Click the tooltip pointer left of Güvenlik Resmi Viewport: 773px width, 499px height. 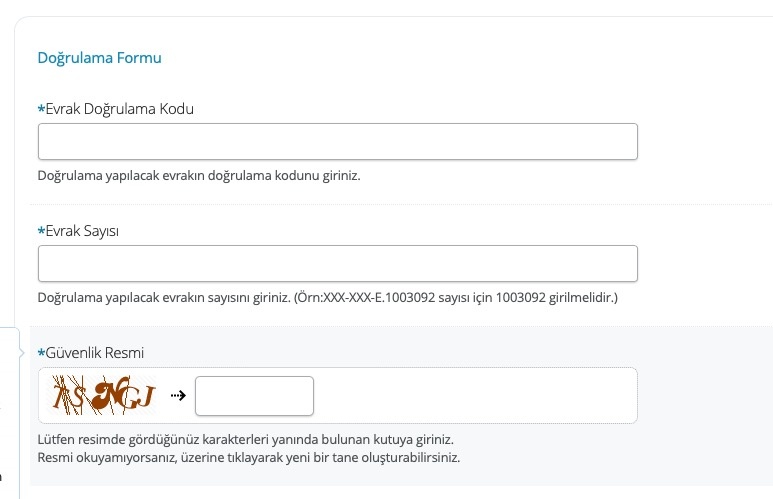(x=23, y=353)
